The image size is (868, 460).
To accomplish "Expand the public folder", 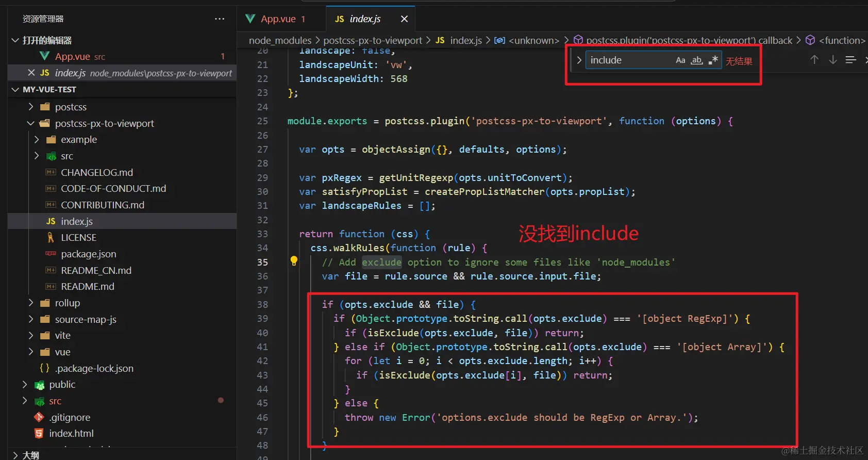I will tap(25, 385).
